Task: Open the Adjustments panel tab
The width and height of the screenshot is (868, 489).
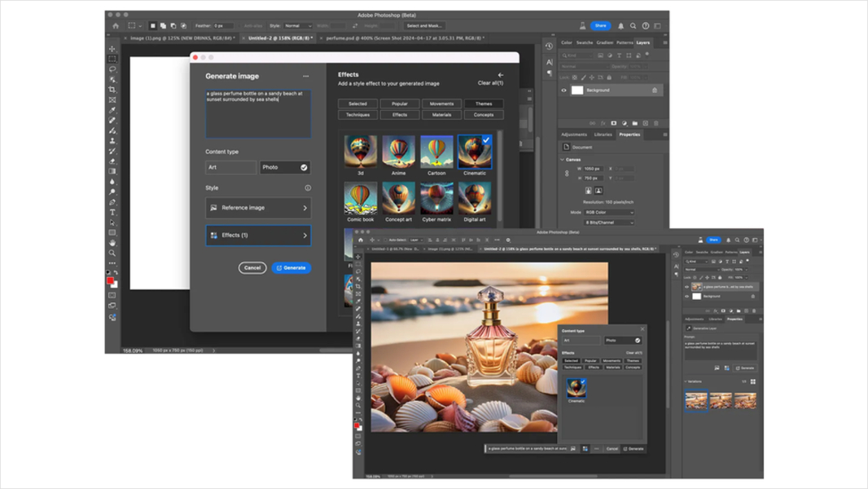Action: [x=574, y=134]
